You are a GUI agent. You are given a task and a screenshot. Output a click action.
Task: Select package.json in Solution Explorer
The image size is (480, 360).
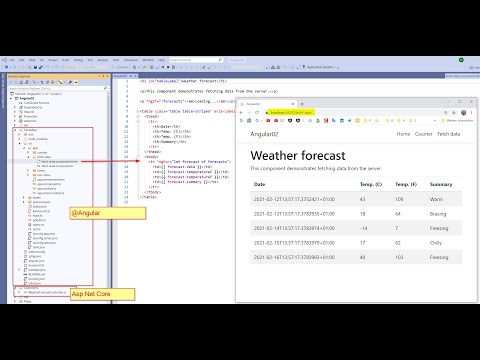click(37, 270)
